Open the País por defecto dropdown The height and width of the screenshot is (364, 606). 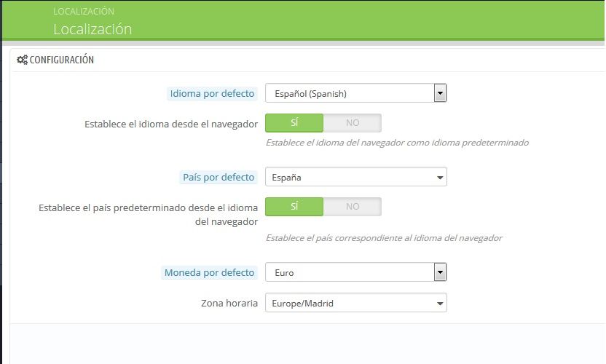[x=355, y=177]
